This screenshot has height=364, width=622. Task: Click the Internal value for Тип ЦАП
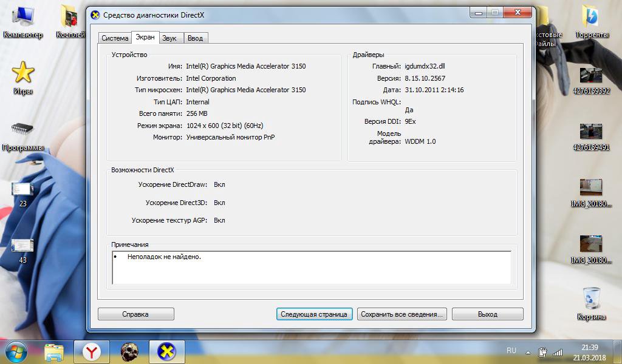(x=197, y=102)
